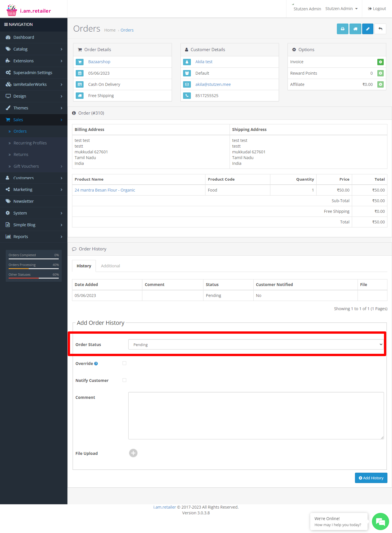The height and width of the screenshot is (533, 392).
Task: Click the Orders Processing progress bar
Action: [34, 269]
